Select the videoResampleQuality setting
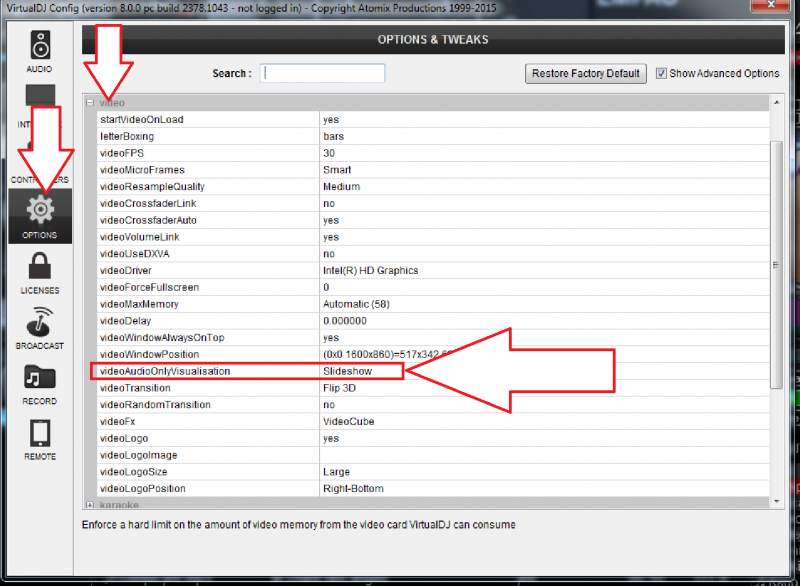800x586 pixels. click(x=152, y=187)
